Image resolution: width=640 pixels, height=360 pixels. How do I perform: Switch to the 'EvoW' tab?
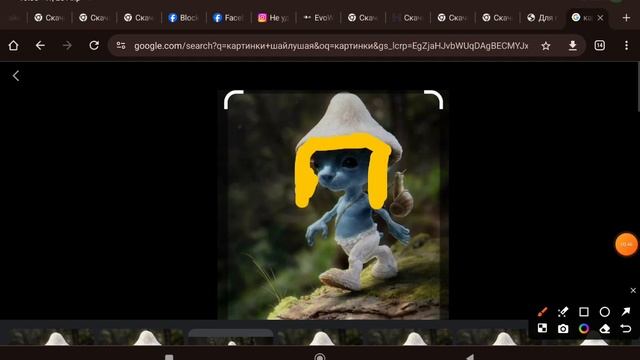click(x=318, y=18)
